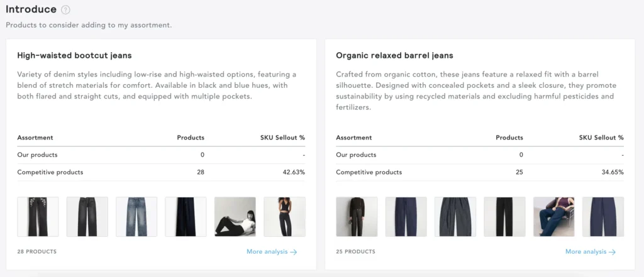
Task: Open slim black trousers thumbnail
Action: coord(504,217)
